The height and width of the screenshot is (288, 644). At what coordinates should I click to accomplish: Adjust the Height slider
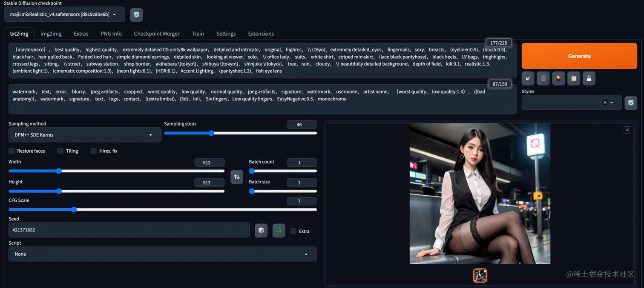coord(116,191)
